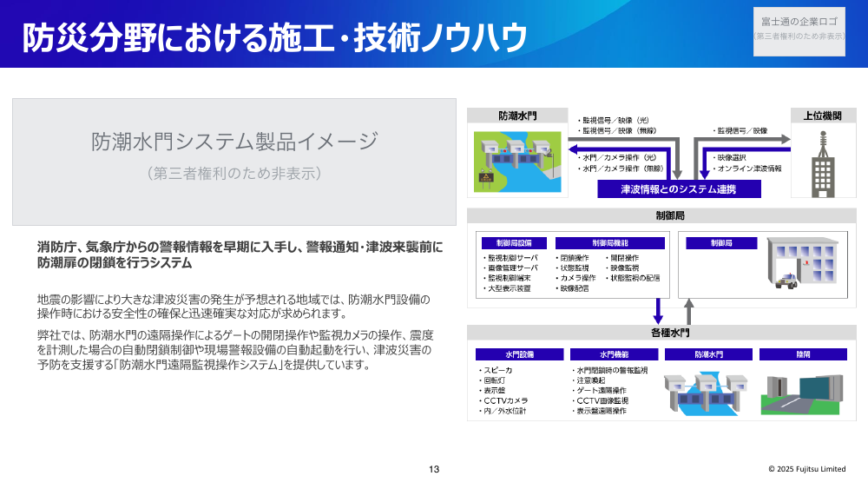Click the blue 防潮水門 label in 各種水門
The image size is (868, 489).
(x=708, y=354)
